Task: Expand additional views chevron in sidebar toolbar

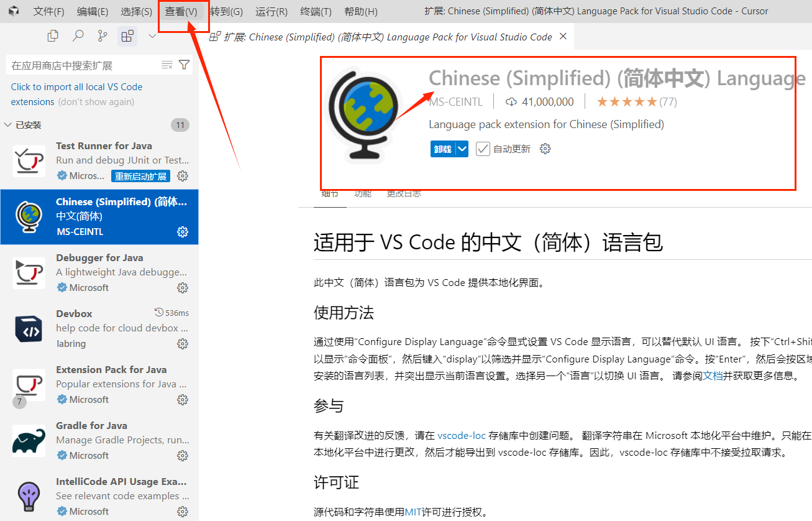Action: tap(152, 37)
